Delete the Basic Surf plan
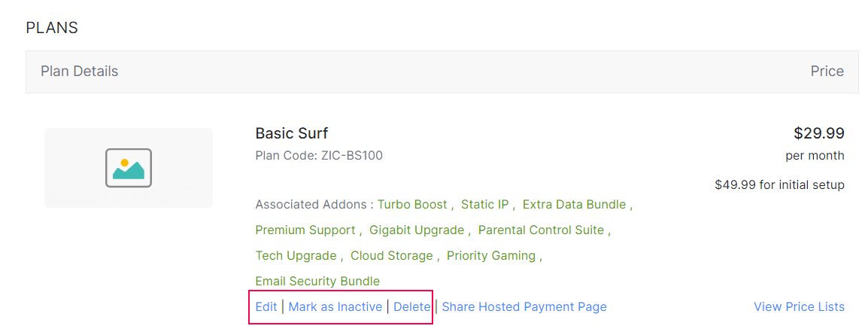This screenshot has height=332, width=868. pyautogui.click(x=411, y=306)
